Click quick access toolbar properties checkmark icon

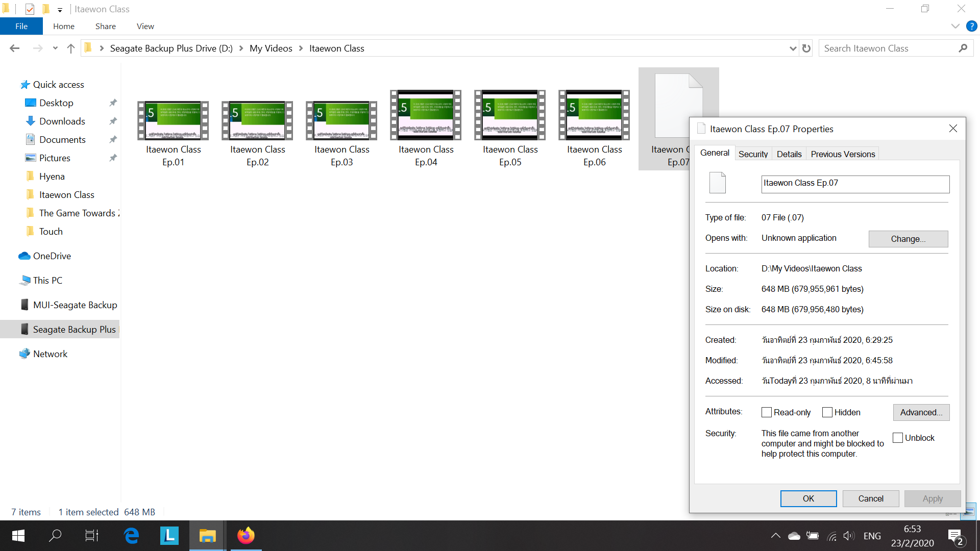(x=30, y=9)
